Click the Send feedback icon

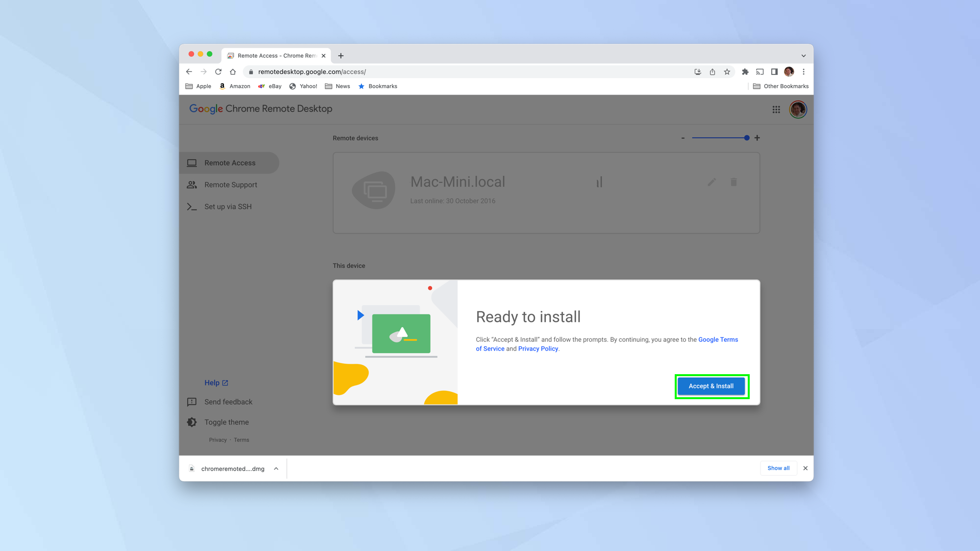tap(192, 402)
